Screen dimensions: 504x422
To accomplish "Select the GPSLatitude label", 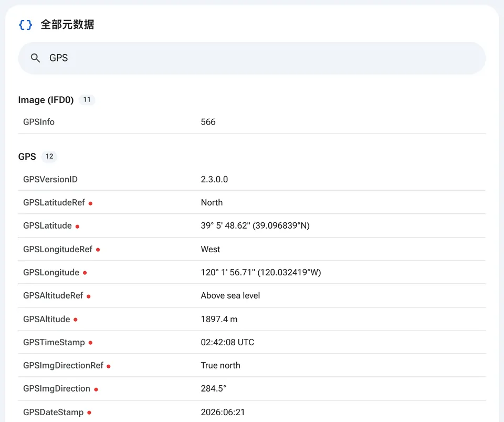I will pyautogui.click(x=48, y=225).
